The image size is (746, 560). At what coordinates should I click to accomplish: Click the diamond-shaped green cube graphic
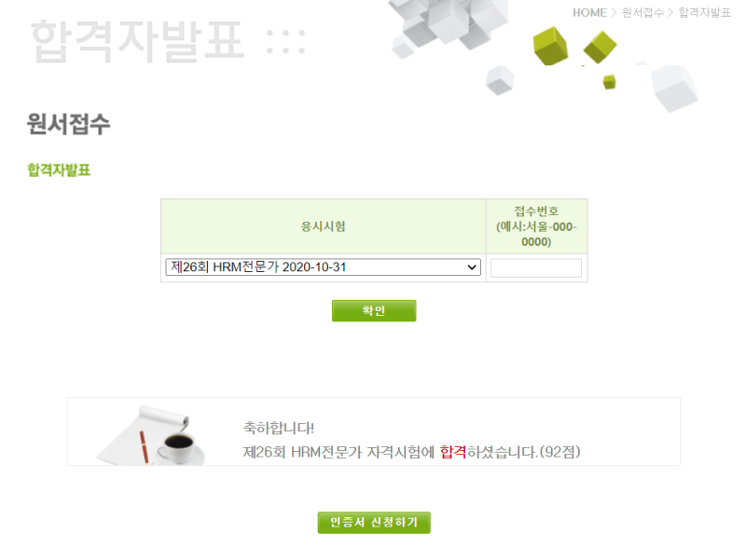[x=600, y=48]
